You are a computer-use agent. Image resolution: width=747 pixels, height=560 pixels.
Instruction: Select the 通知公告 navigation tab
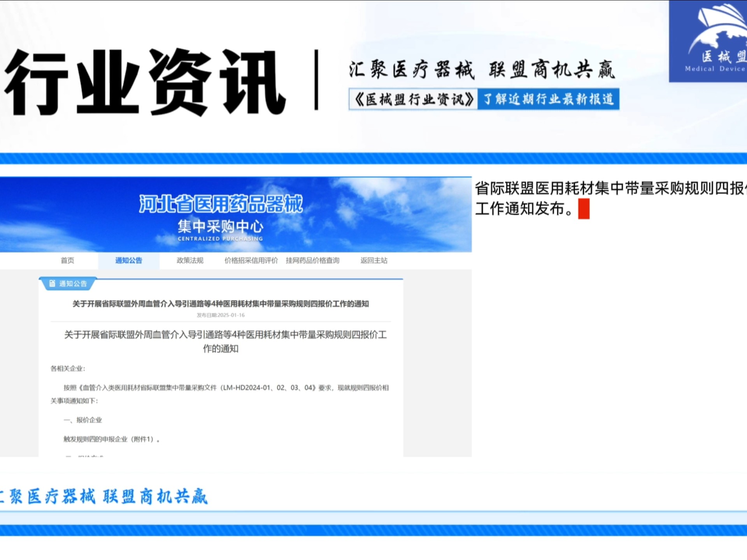coord(129,261)
